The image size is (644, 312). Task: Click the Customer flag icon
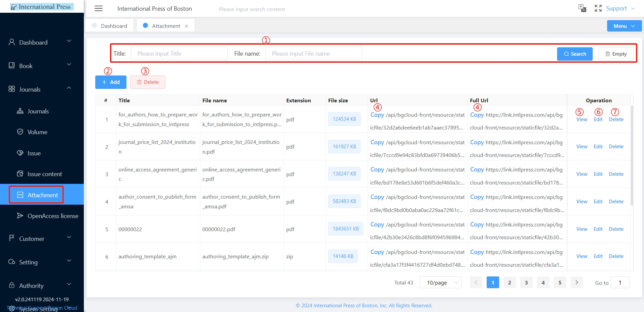click(x=12, y=238)
